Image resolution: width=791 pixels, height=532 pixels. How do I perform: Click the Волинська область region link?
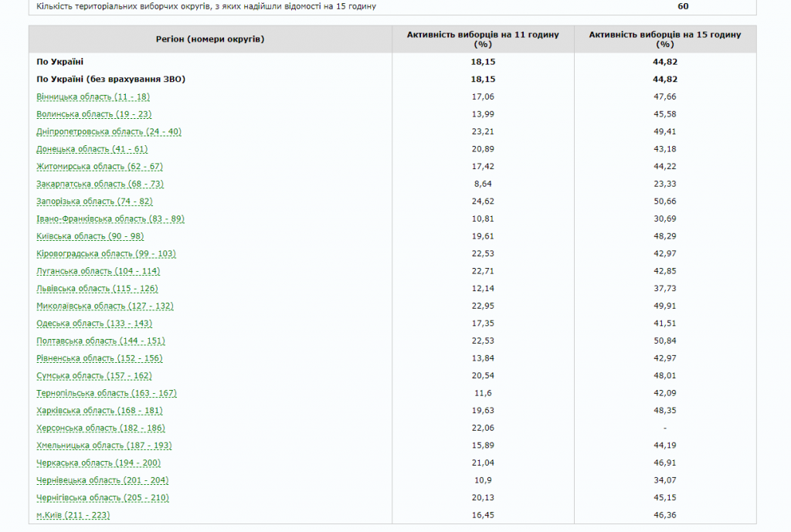tap(93, 114)
